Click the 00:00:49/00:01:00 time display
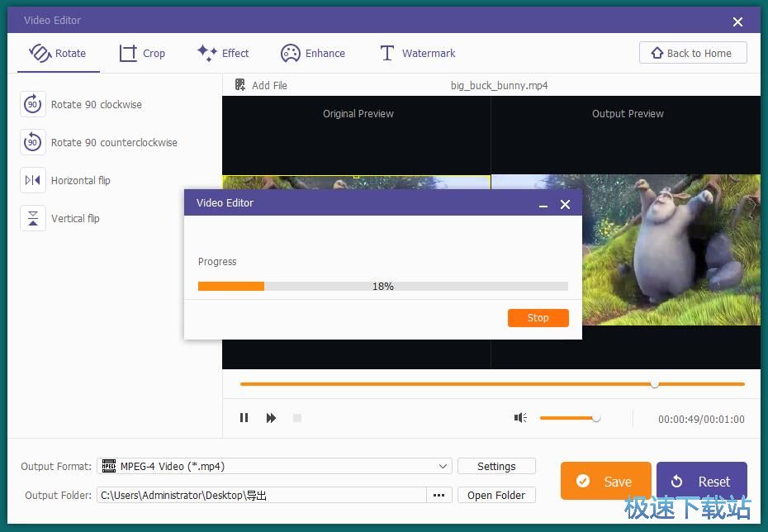 click(701, 420)
